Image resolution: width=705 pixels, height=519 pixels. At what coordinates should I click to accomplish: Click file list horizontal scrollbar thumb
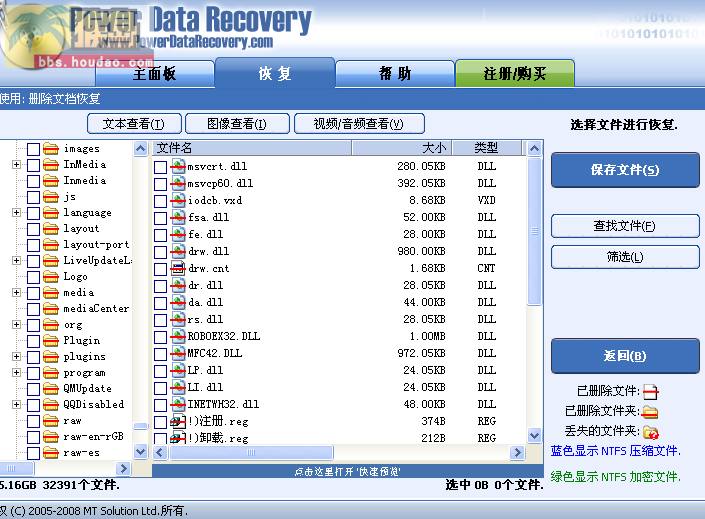[251, 452]
